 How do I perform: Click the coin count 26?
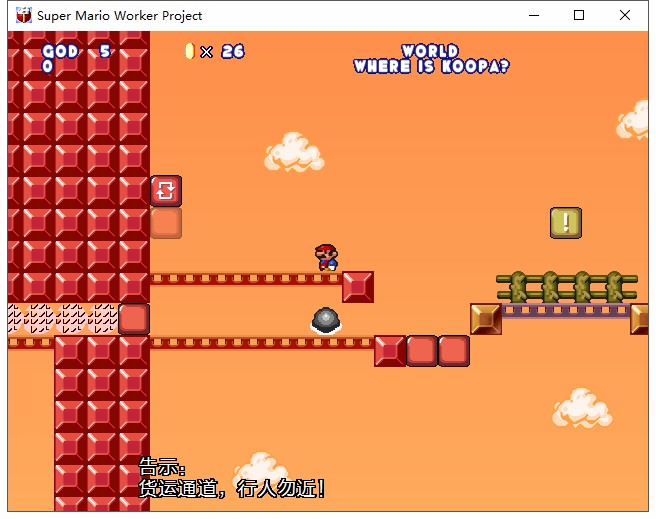[233, 51]
